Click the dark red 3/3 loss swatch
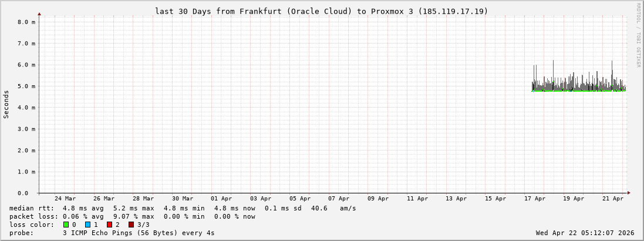The height and width of the screenshot is (241, 644). (x=131, y=225)
